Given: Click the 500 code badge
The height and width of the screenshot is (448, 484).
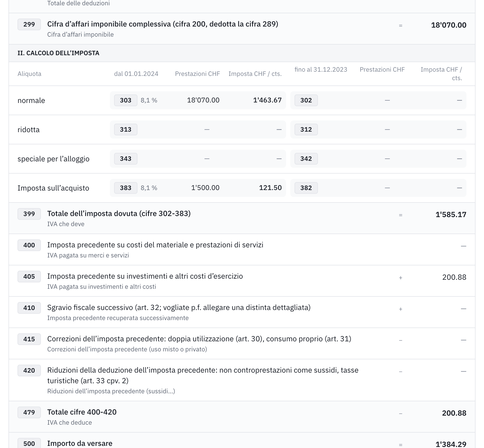Looking at the screenshot, I should 29,443.
